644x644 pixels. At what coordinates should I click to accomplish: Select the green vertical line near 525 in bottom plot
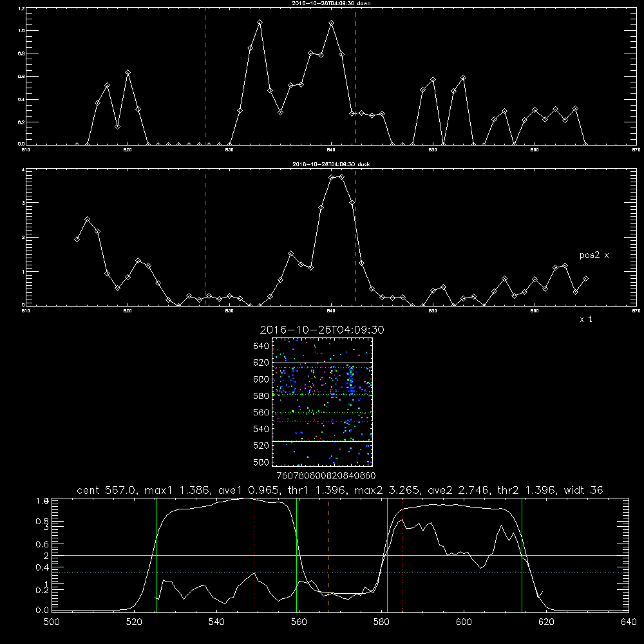click(x=156, y=554)
